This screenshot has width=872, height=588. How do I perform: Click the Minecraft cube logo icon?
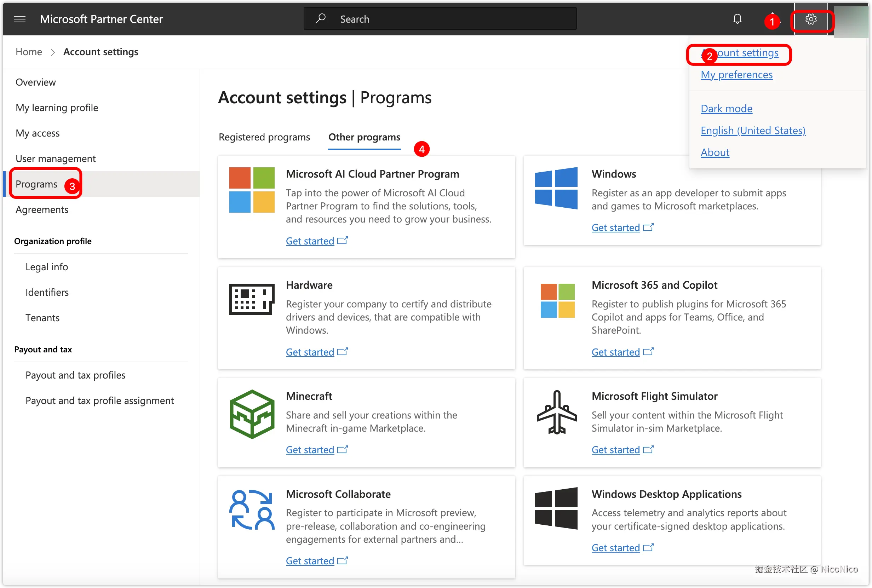point(252,414)
